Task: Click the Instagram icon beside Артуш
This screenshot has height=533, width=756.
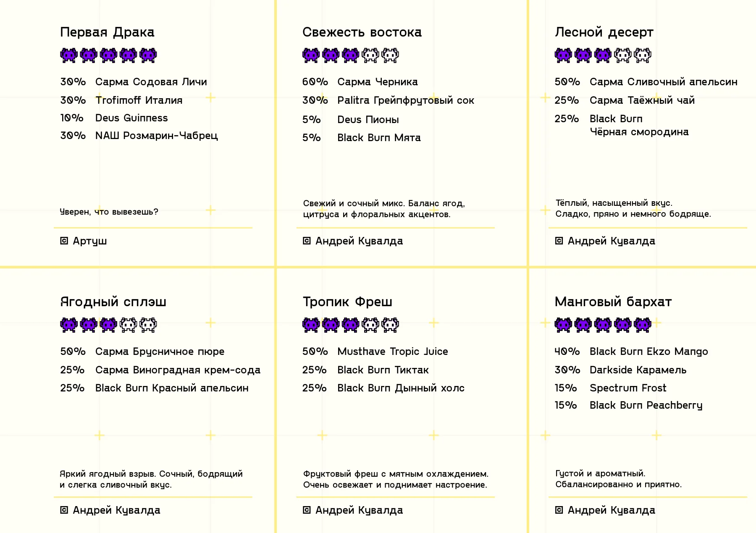Action: tap(64, 241)
